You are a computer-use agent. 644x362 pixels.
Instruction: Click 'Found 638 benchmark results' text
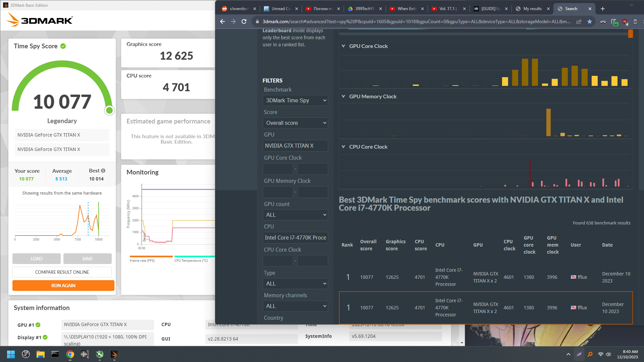(601, 223)
